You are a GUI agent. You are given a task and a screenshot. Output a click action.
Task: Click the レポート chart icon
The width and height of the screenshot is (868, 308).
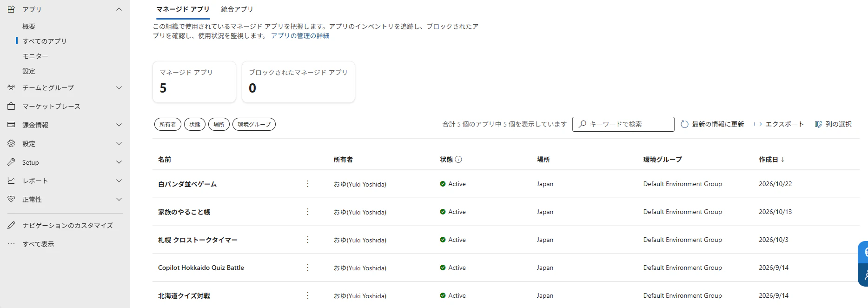coord(11,181)
